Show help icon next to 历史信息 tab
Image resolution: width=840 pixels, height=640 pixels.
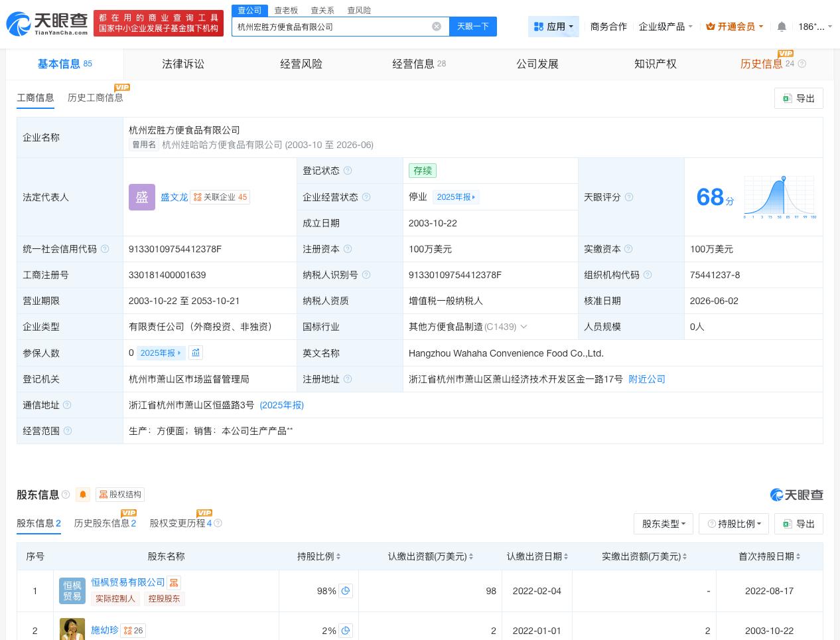coord(802,64)
